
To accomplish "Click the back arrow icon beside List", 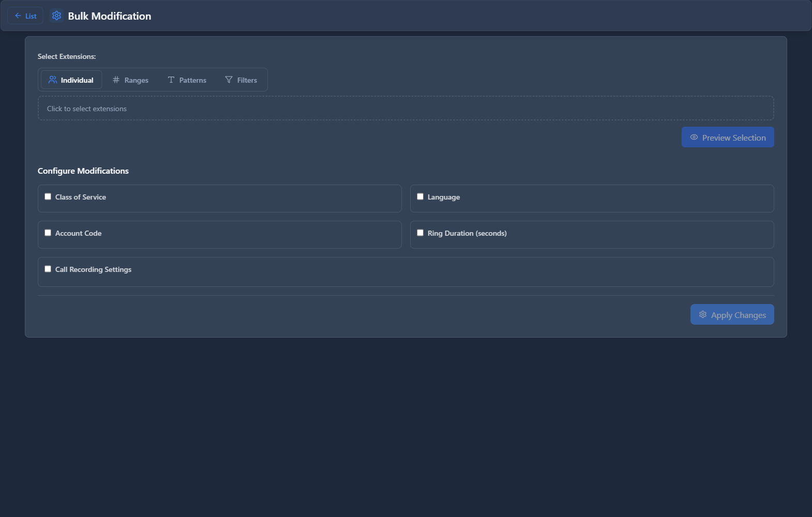I will point(18,16).
